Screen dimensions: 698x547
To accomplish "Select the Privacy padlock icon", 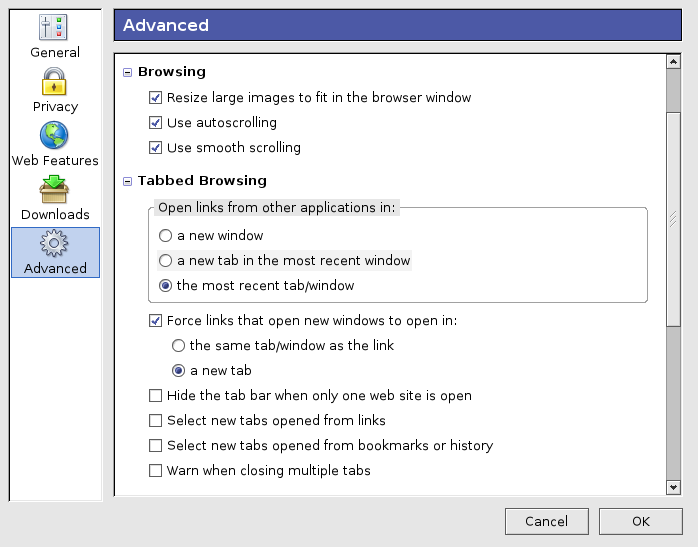I will 55,81.
